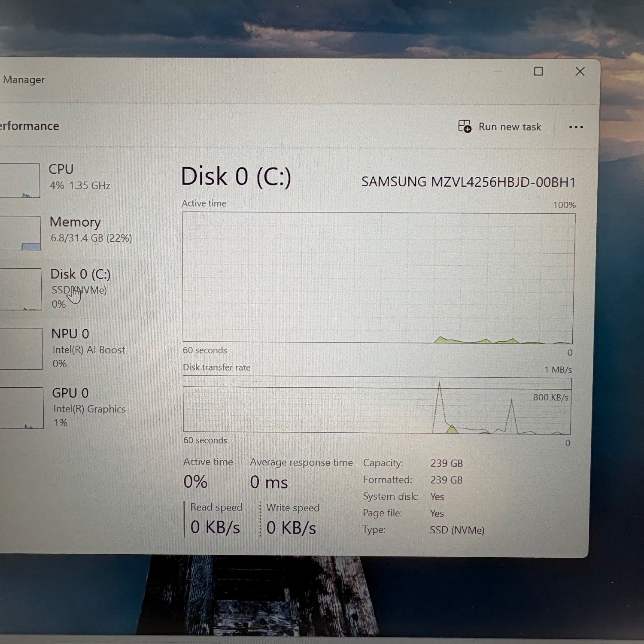Open the Run new task dialog

[x=509, y=127]
